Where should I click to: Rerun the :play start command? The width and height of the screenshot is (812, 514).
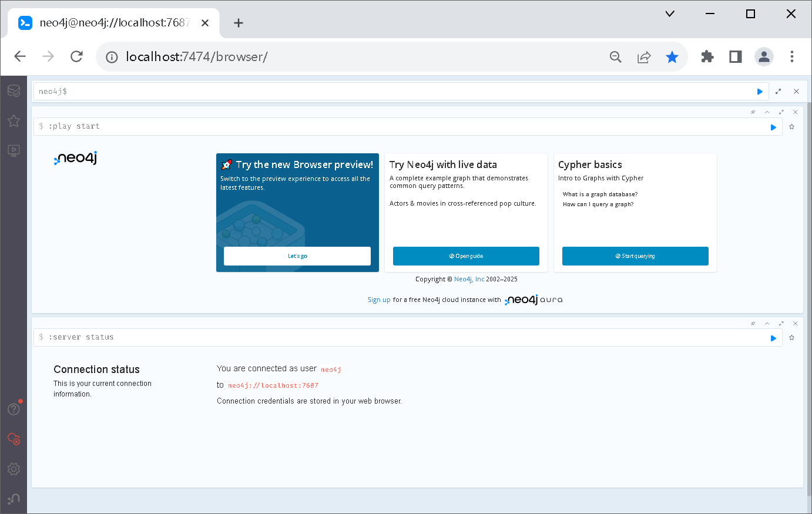(773, 127)
